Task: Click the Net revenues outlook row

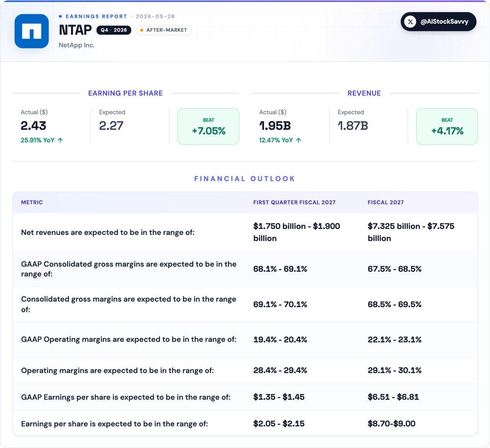Action: coord(245,232)
